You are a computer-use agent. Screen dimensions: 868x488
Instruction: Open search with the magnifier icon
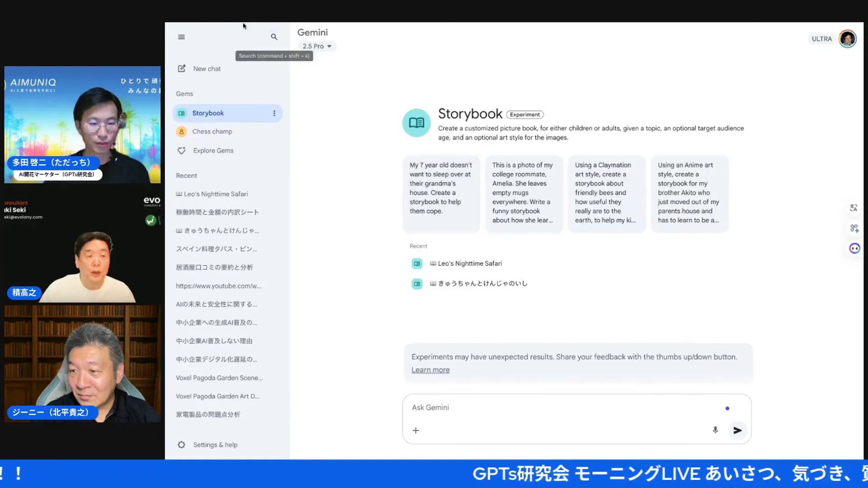click(x=274, y=37)
